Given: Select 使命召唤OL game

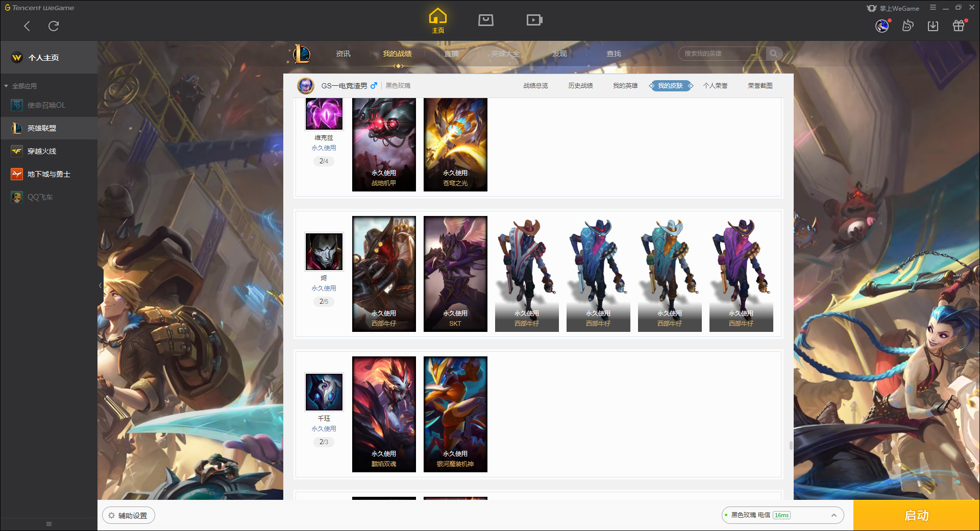Looking at the screenshot, I should coord(49,105).
